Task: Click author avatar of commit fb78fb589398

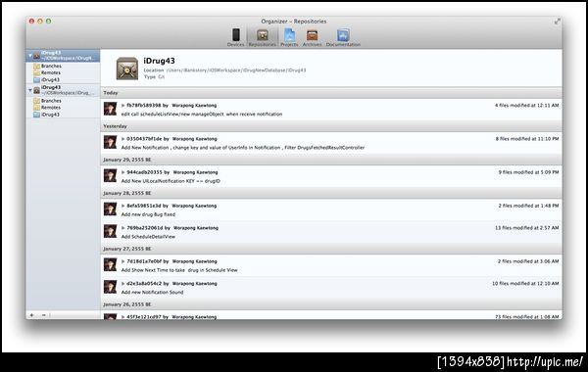Action: [x=110, y=109]
